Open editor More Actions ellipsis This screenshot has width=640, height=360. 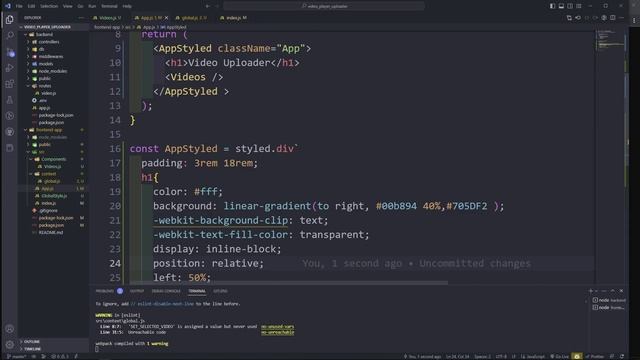point(622,18)
